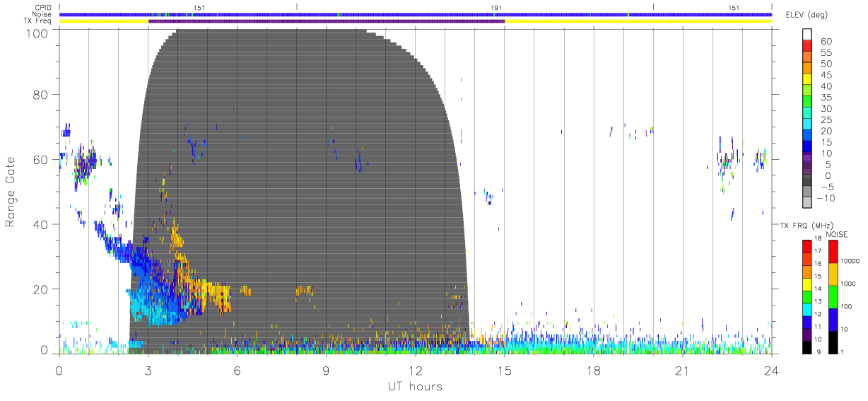Screen dimensions: 868x401
Task: Pick ELEV colorbar segment between 10 and 15
Action: [x=807, y=148]
